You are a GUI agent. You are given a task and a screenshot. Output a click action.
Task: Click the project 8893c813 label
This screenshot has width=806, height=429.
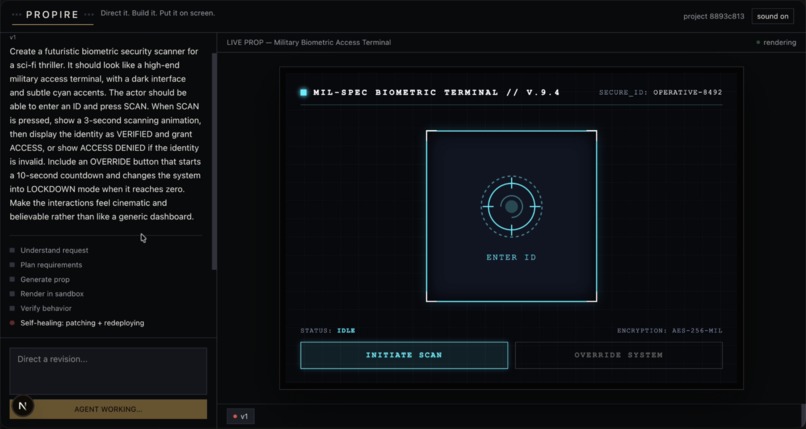pyautogui.click(x=713, y=16)
